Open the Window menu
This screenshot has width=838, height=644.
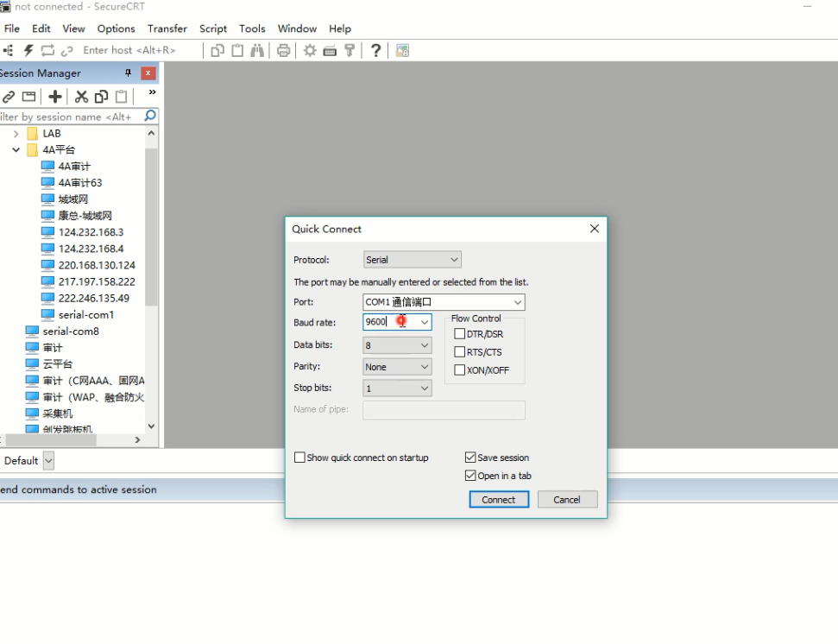[297, 28]
